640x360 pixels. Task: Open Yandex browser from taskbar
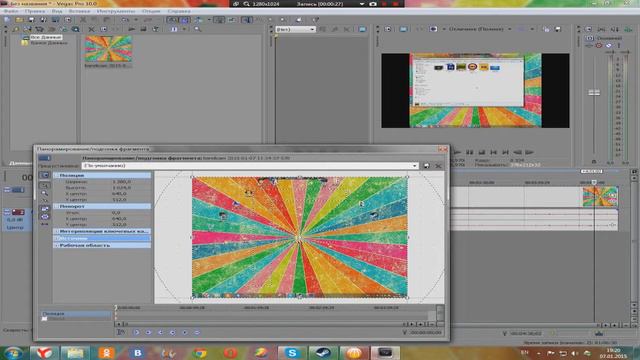coord(44,353)
